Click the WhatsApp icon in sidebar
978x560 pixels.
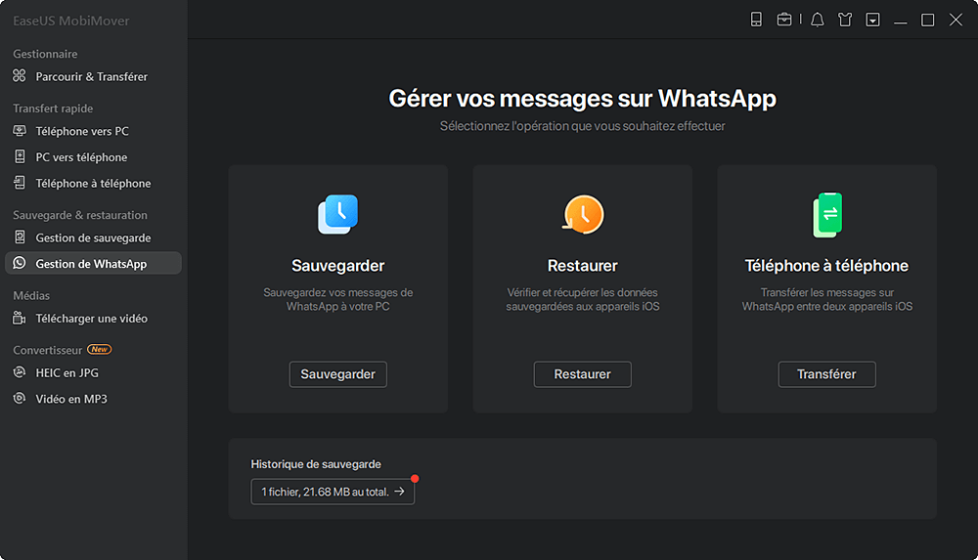coord(20,263)
